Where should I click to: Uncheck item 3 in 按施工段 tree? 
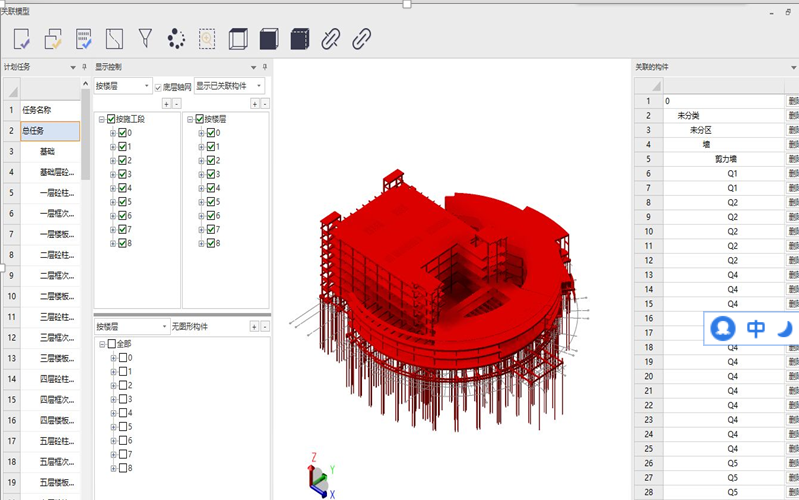[122, 174]
